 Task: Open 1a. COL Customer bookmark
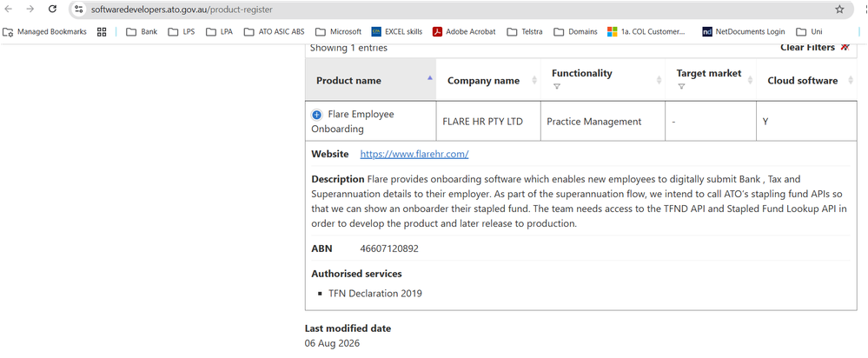pos(646,31)
